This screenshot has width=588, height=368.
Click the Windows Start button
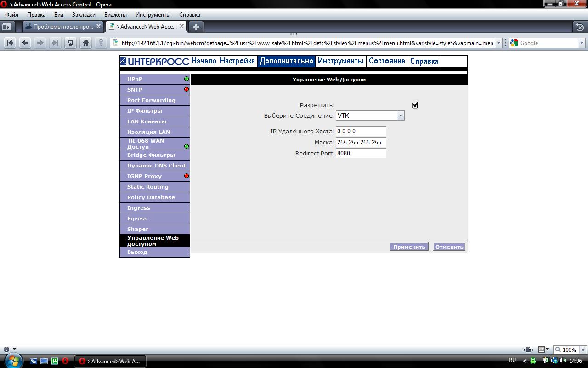point(13,361)
